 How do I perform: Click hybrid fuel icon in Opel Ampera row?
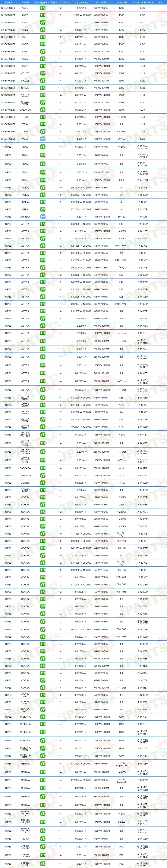(43, 217)
